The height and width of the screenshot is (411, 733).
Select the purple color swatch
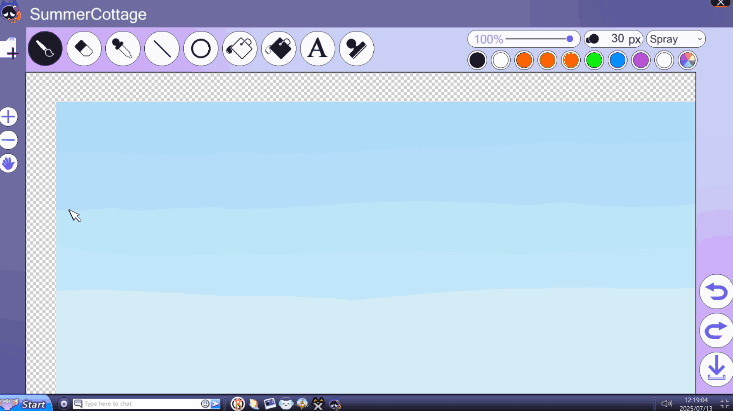click(641, 60)
